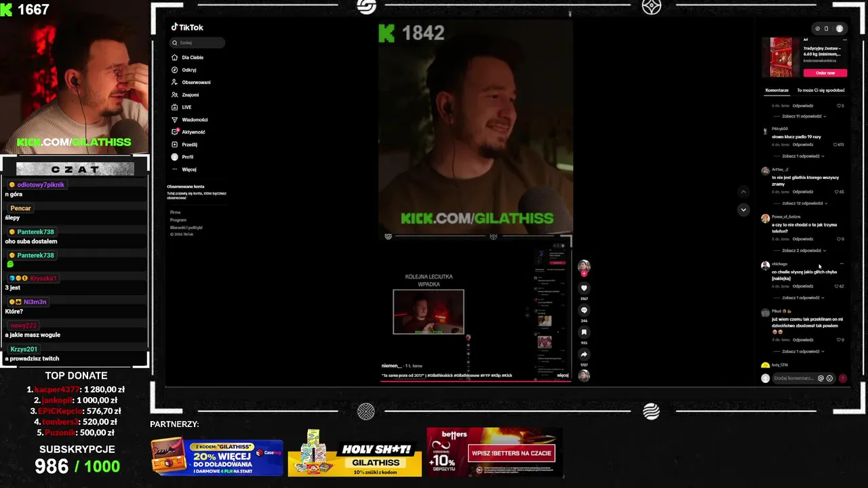Like the chichego comment with 62 likes

(x=836, y=286)
